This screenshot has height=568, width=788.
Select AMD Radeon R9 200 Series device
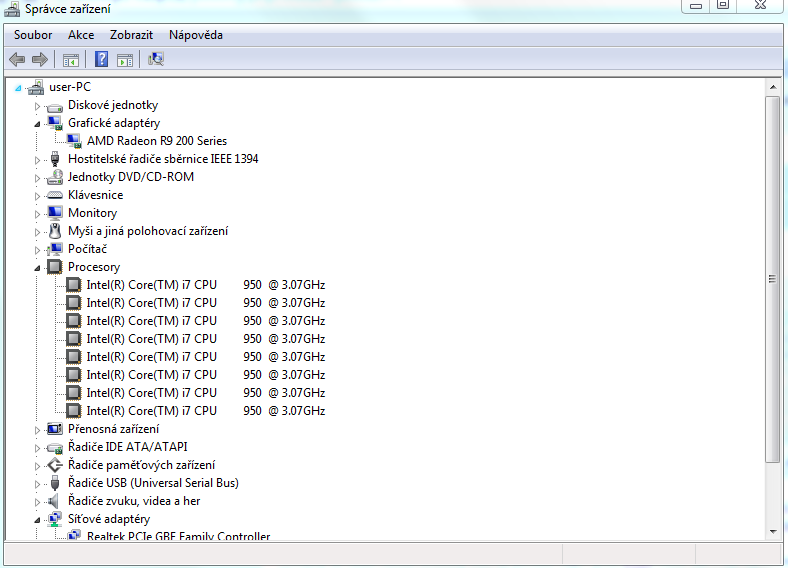157,141
